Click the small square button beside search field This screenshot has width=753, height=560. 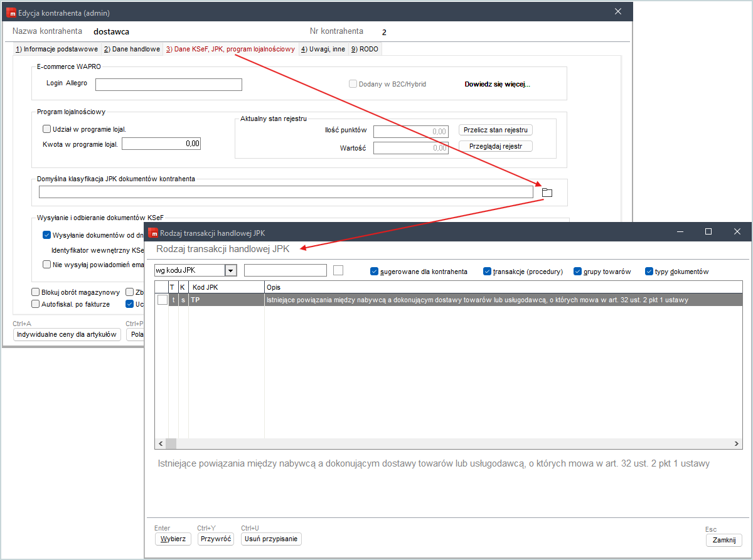click(x=338, y=270)
